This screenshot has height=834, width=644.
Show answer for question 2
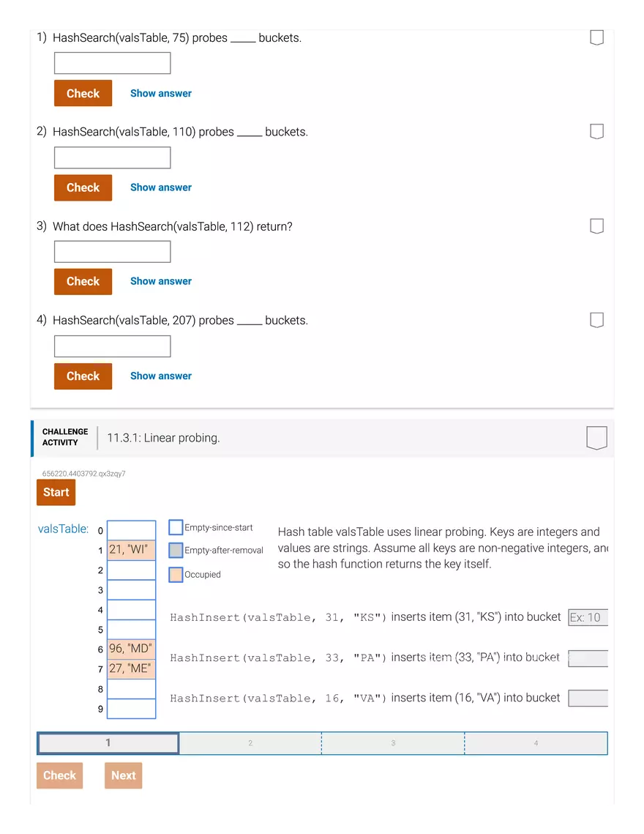pos(160,187)
